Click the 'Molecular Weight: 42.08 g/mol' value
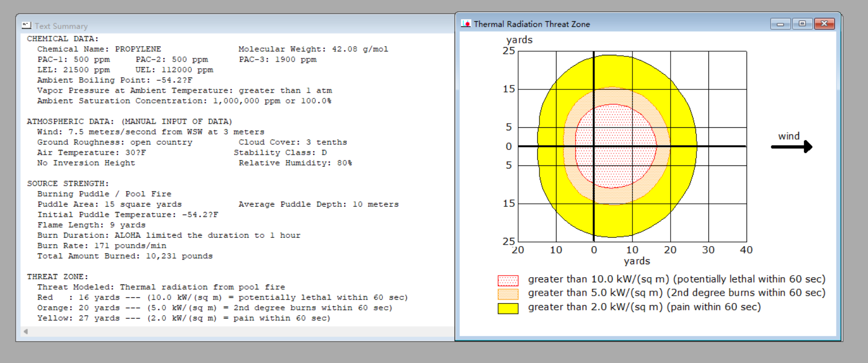Screen dimensions: 868x363 point(313,49)
